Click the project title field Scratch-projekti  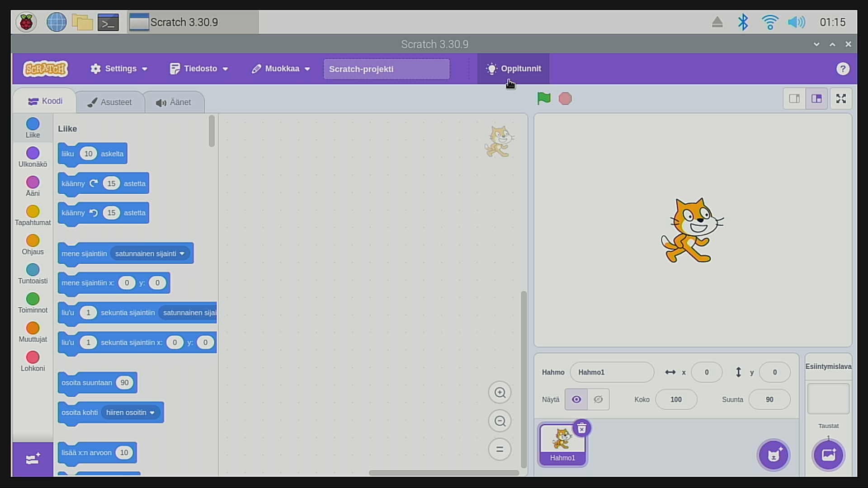tap(387, 69)
